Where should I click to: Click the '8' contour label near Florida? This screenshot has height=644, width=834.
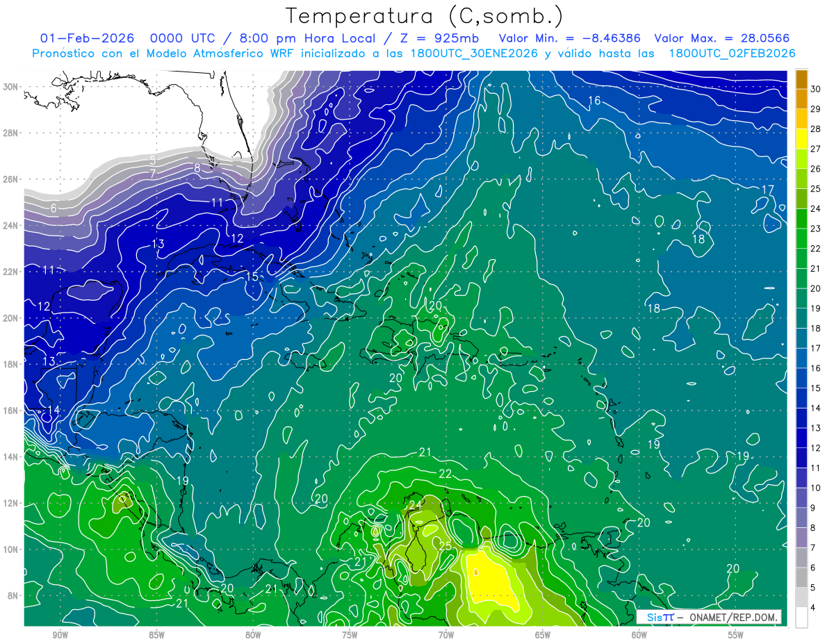click(x=197, y=167)
